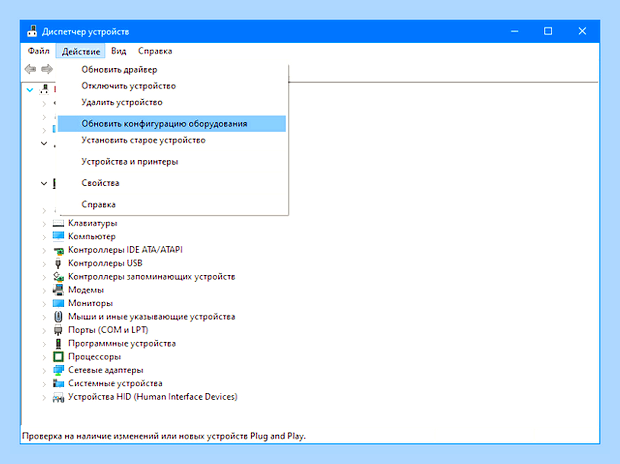Viewport: 620px width, 464px height.
Task: Select Контроллеры запоминающих устройств row
Action: tap(151, 277)
